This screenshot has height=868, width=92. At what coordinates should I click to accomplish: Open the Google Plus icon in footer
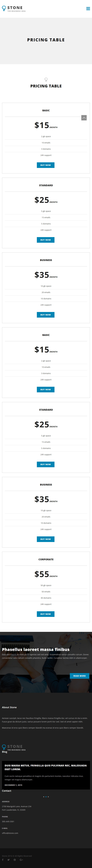(21, 860)
